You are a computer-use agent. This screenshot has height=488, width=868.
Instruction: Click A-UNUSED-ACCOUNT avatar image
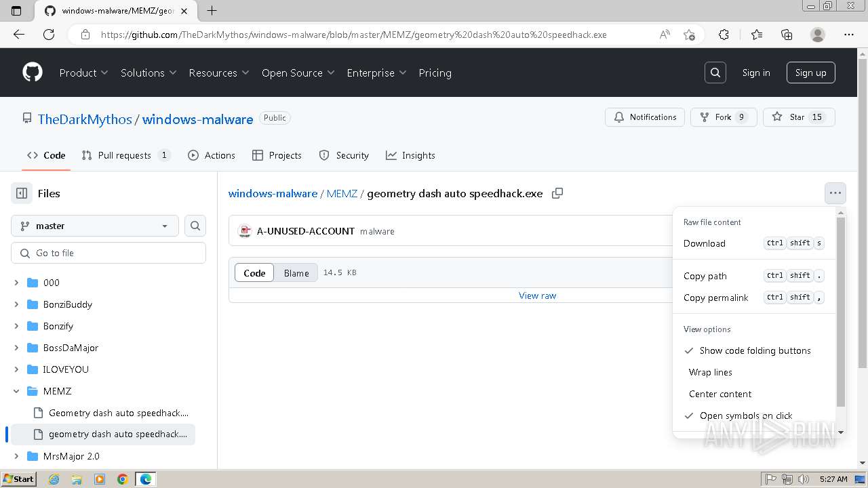[245, 231]
